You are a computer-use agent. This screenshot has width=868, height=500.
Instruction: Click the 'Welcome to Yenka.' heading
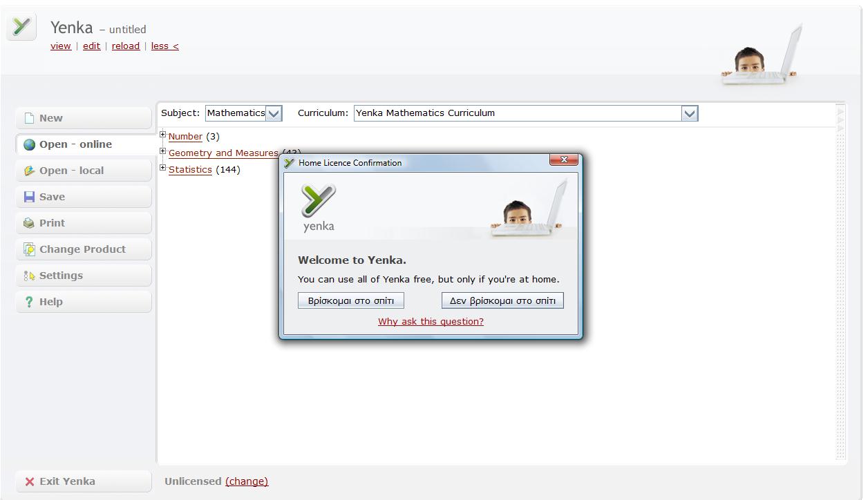point(352,260)
